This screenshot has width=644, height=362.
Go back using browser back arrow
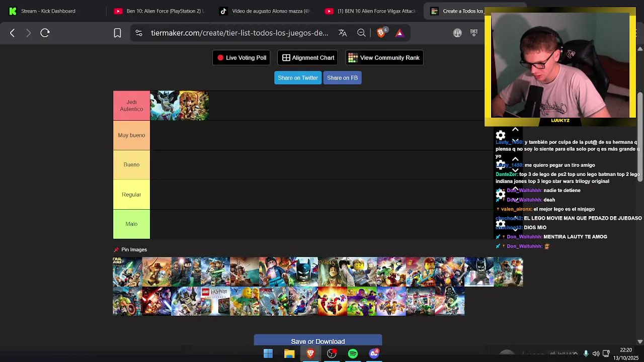click(x=13, y=33)
